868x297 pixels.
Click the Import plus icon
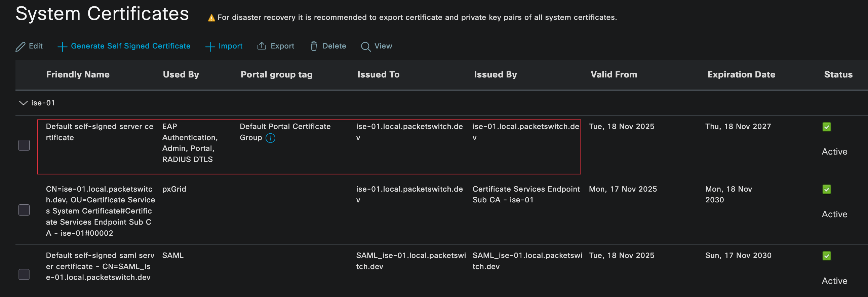click(x=210, y=46)
